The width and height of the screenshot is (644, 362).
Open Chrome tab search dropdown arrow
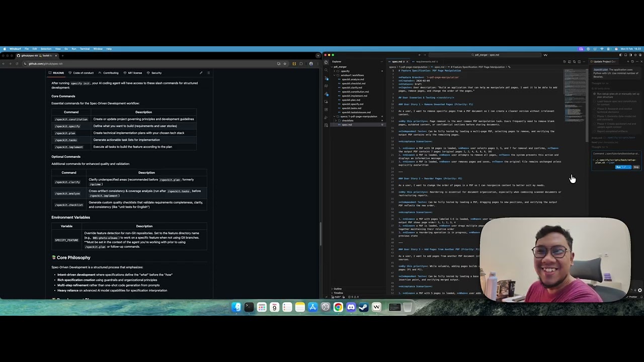point(318,56)
